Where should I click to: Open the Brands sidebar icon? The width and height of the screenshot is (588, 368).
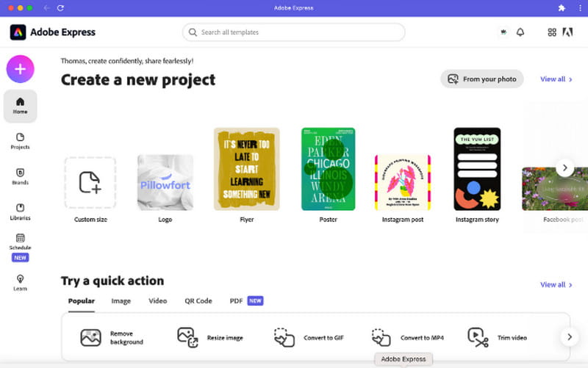[x=20, y=176]
